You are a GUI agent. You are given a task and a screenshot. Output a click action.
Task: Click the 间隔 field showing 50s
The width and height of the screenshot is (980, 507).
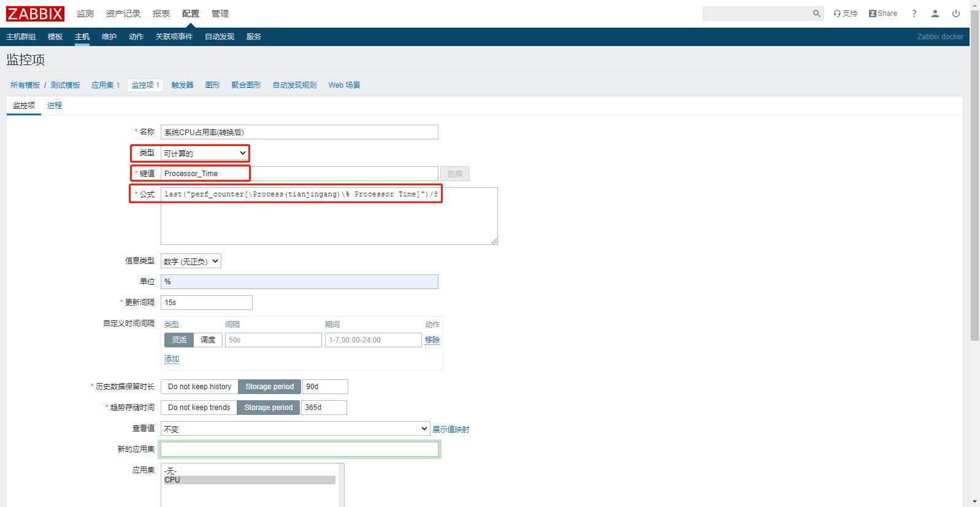pos(274,340)
